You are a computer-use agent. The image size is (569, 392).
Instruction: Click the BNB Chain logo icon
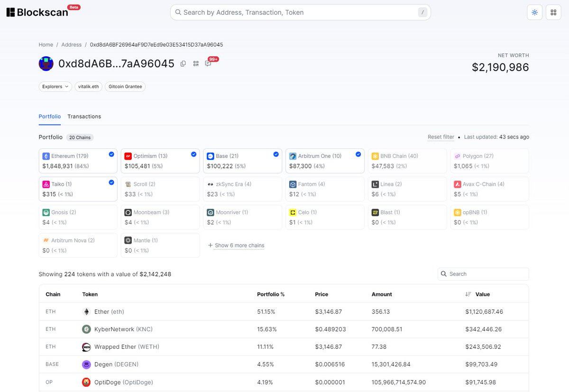[x=375, y=156]
